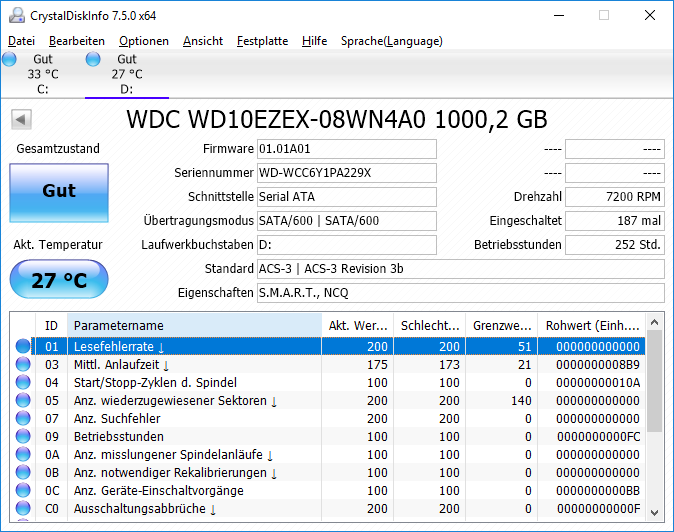Select Anz. notwendiger Rekalibrierungen row

click(x=328, y=473)
